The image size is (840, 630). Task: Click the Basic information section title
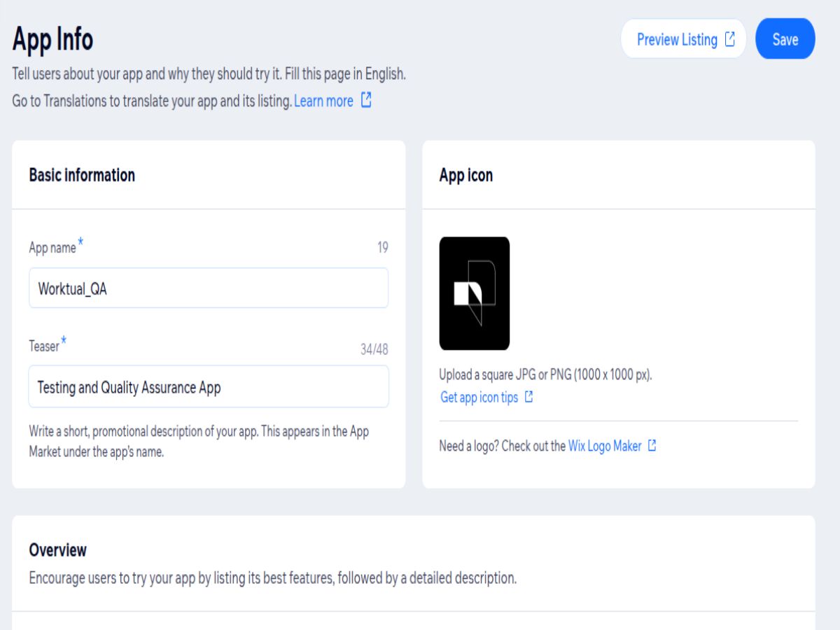pos(82,175)
